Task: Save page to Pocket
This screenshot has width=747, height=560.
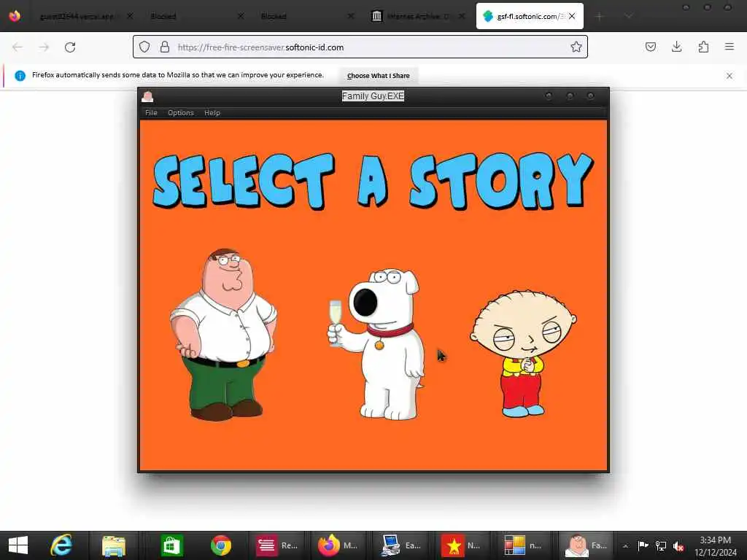Action: pos(651,47)
